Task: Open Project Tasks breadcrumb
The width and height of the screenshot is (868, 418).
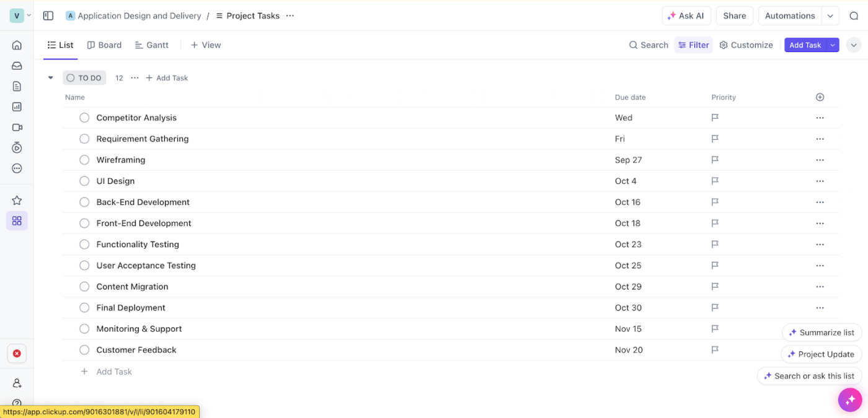Action: tap(247, 15)
